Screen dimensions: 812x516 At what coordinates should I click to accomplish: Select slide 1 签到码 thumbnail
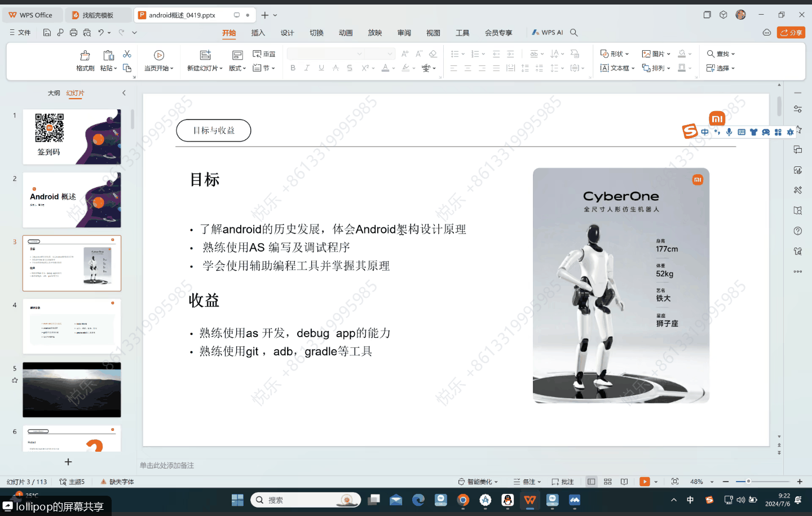(x=72, y=137)
